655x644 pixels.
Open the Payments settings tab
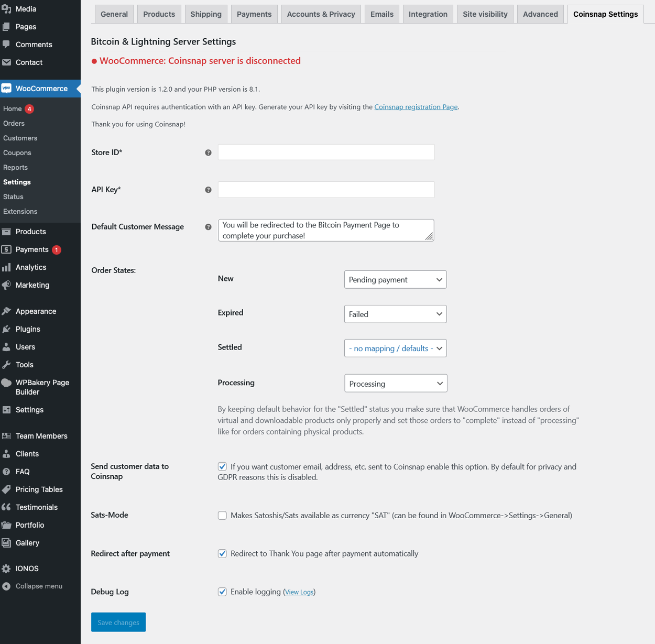pyautogui.click(x=254, y=14)
